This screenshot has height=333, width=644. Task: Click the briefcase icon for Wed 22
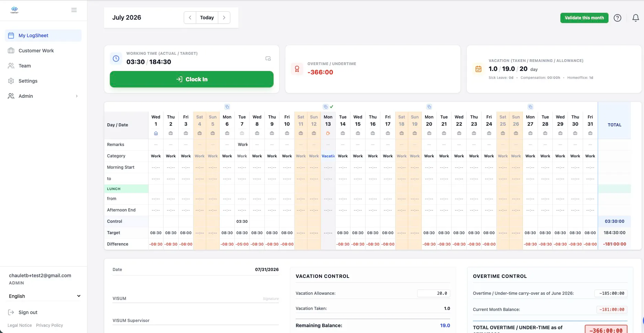pyautogui.click(x=459, y=133)
